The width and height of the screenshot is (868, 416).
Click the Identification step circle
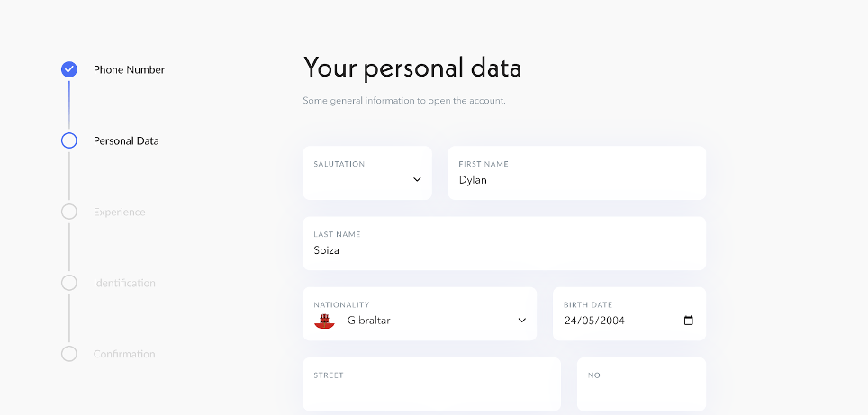tap(69, 283)
